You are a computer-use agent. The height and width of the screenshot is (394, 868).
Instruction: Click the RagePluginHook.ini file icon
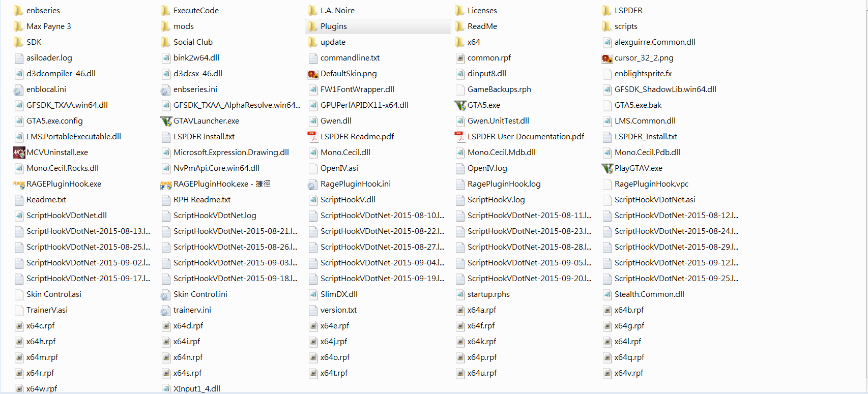coord(313,184)
